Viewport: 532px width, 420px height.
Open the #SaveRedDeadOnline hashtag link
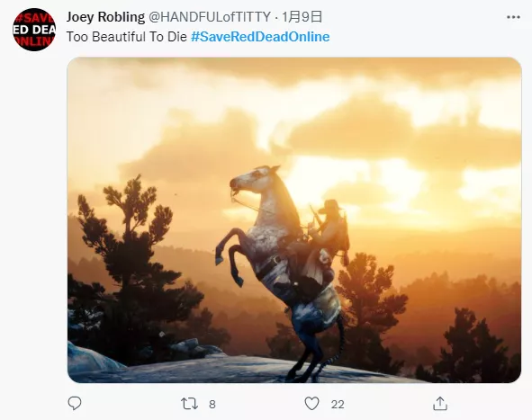point(260,37)
